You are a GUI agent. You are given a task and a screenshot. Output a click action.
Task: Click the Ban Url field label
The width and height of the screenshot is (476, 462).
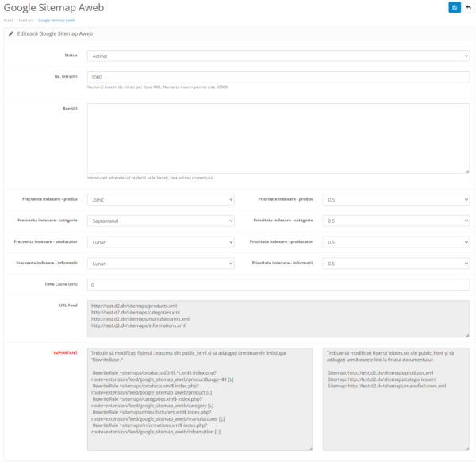point(70,109)
